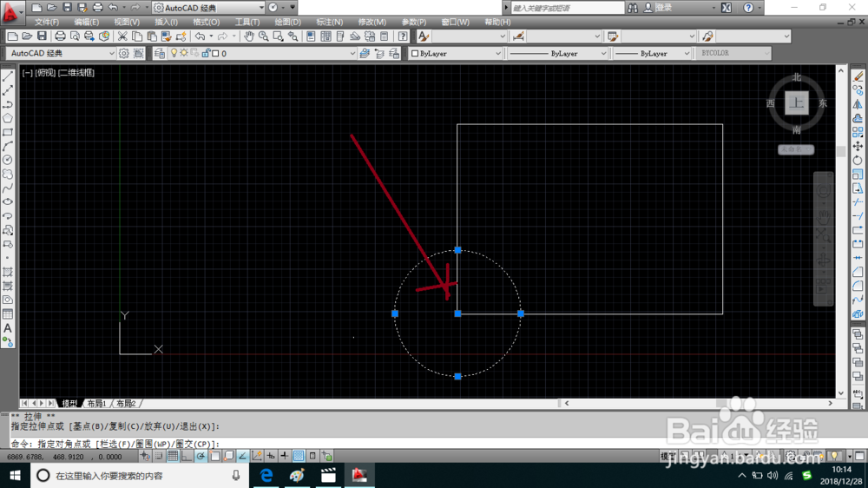This screenshot has width=868, height=488.
Task: Open the 标注(N) menu
Action: pyautogui.click(x=329, y=23)
